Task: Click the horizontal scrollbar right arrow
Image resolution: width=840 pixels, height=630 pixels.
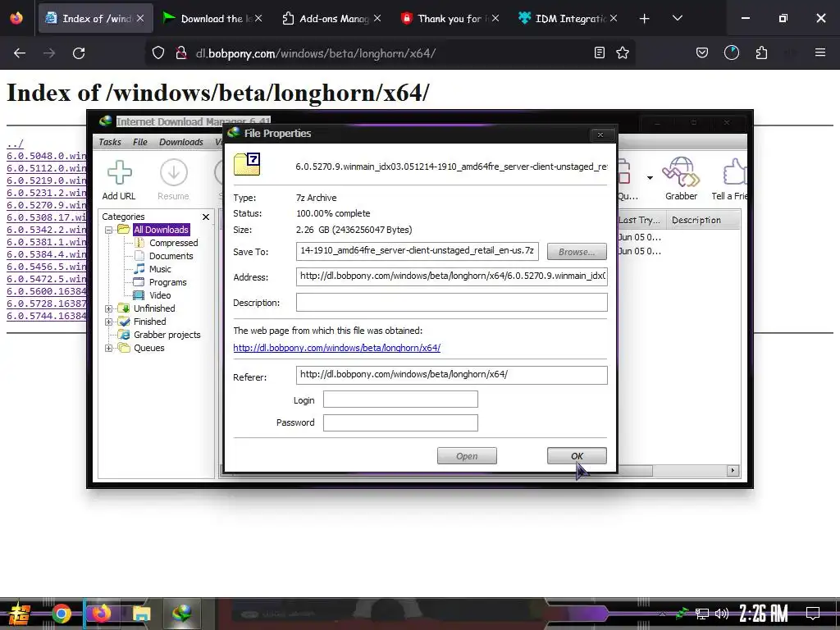Action: point(733,470)
